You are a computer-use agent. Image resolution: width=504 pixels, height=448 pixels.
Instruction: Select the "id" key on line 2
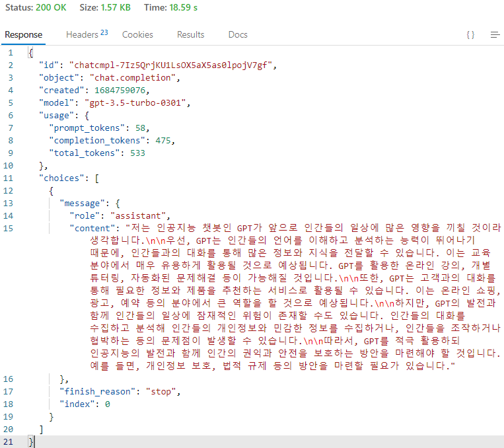tap(49, 65)
